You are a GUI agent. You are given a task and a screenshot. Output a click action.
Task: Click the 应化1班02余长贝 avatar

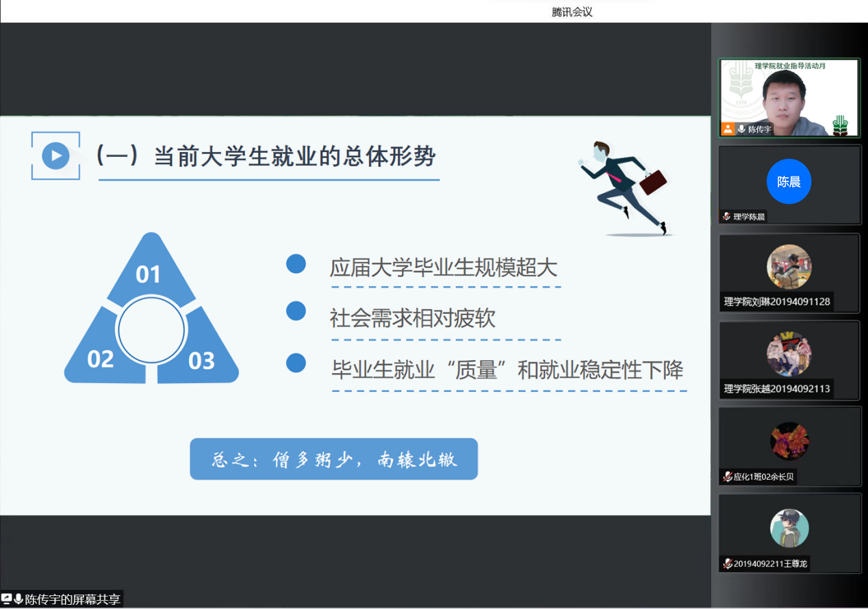[789, 441]
